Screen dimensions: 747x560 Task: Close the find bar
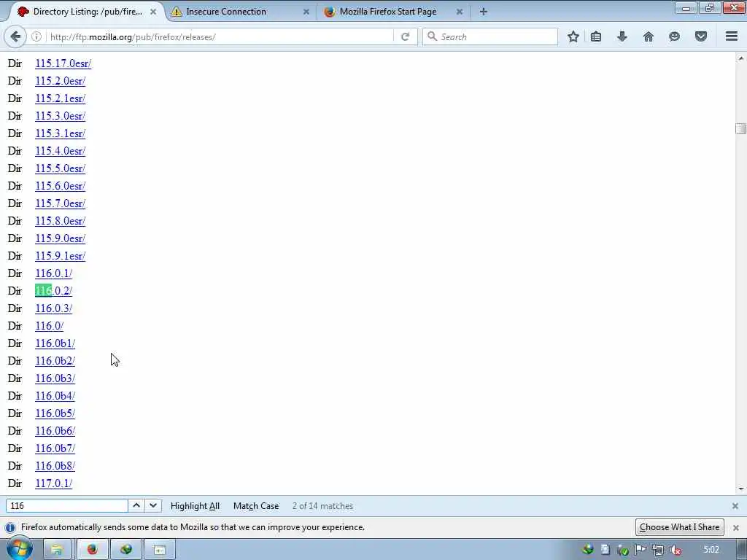(x=735, y=506)
